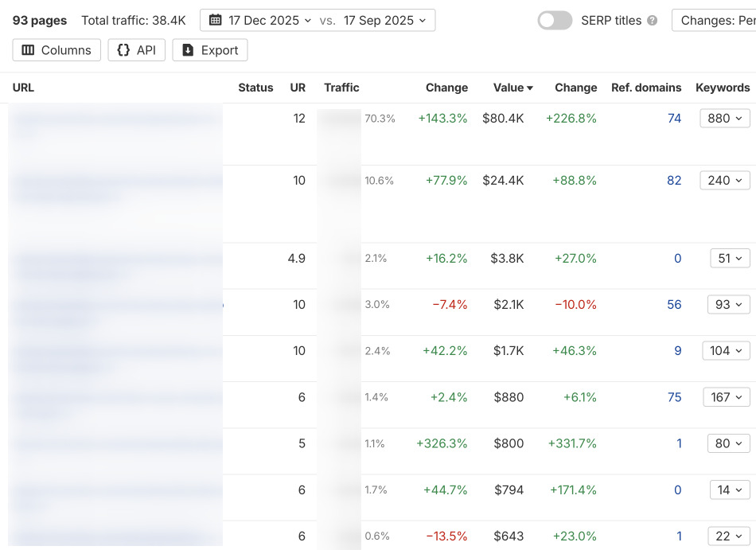Open the 167 keywords dropdown

726,397
